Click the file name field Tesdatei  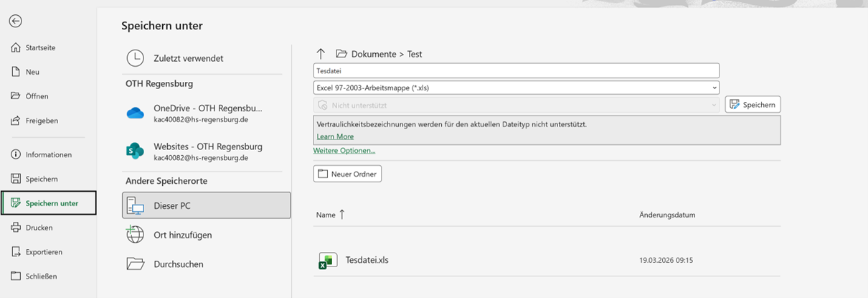click(516, 70)
